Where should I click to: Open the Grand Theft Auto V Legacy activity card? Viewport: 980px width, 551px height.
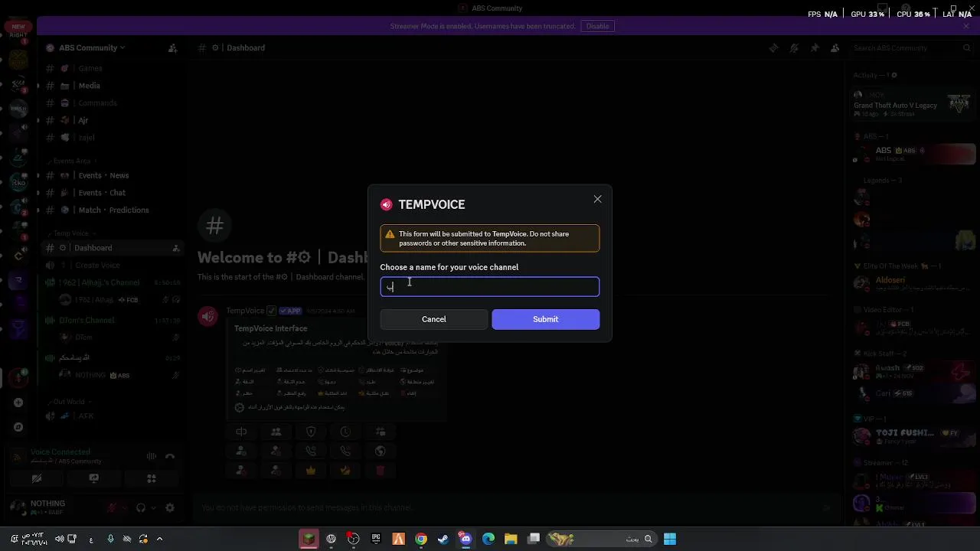pos(913,105)
